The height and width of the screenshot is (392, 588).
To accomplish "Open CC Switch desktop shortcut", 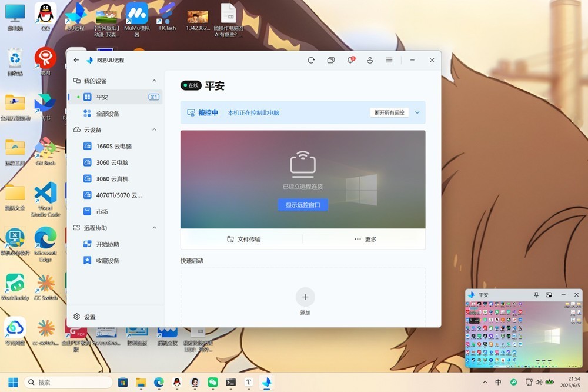I will pos(45,287).
